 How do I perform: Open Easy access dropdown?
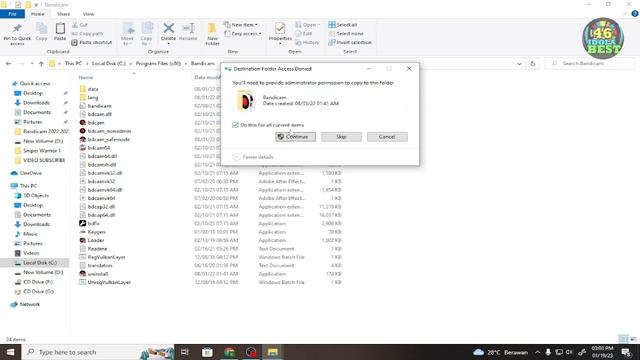(242, 33)
